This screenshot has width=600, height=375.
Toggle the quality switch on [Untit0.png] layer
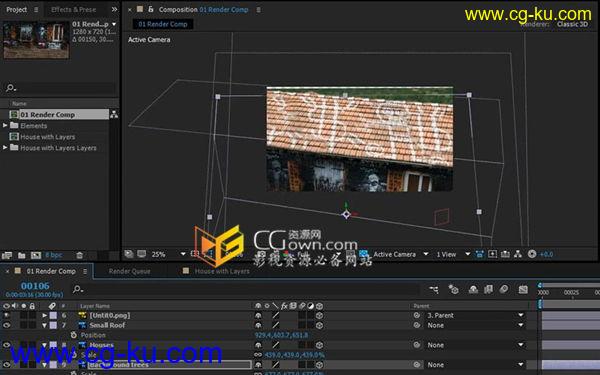tap(276, 315)
